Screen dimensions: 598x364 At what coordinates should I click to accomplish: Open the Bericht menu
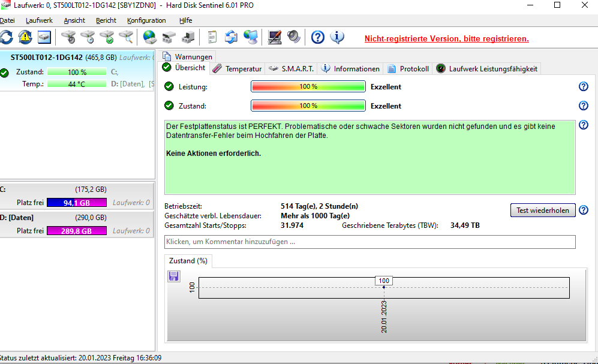click(106, 20)
